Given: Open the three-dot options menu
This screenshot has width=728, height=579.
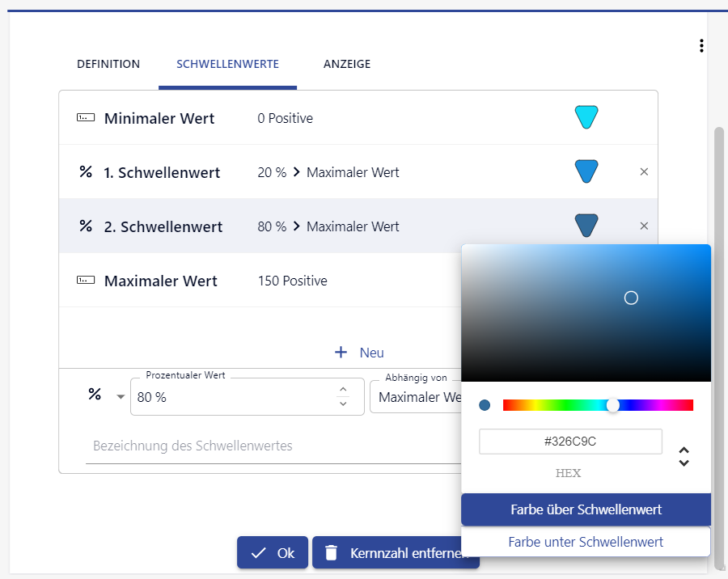Looking at the screenshot, I should click(701, 46).
